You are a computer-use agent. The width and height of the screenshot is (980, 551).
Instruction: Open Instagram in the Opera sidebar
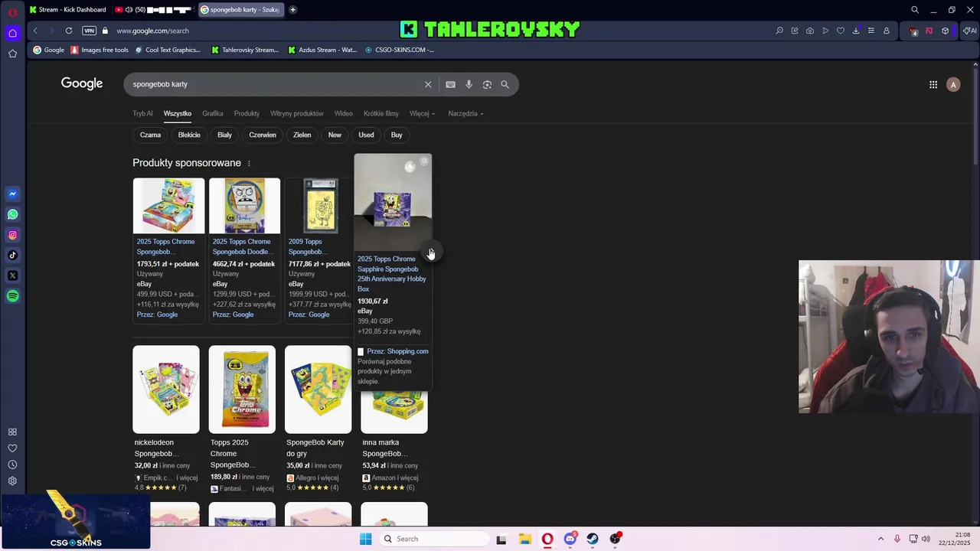coord(12,235)
